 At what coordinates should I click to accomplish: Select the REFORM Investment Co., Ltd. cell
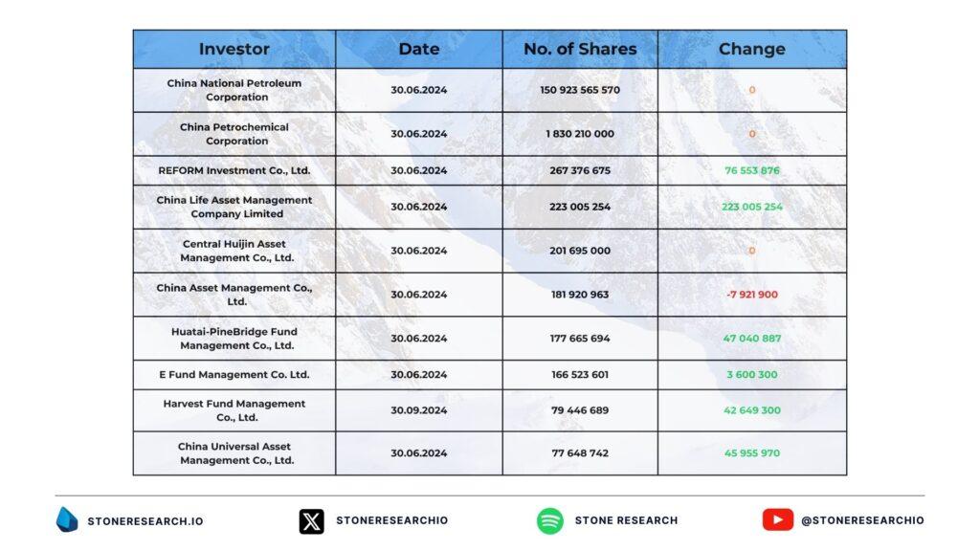click(x=234, y=170)
